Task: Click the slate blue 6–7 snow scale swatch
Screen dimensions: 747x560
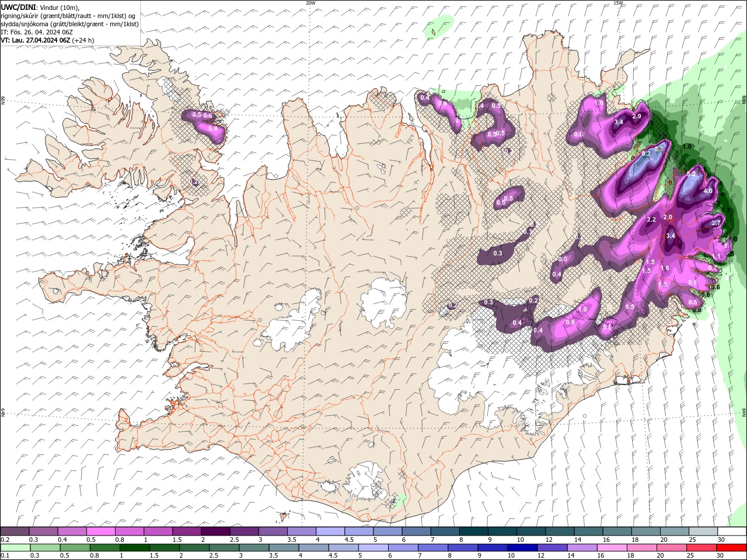Action: tap(416, 531)
